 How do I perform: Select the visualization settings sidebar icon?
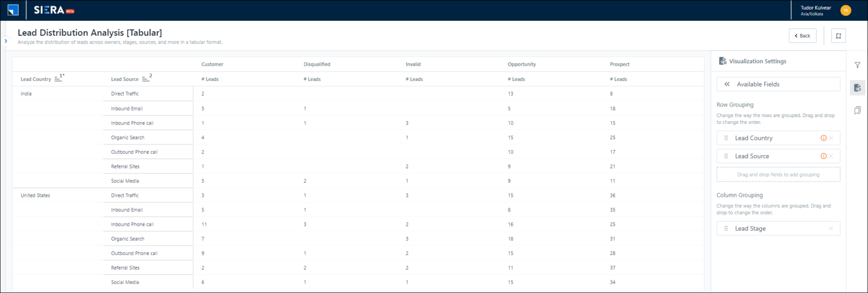(x=857, y=87)
